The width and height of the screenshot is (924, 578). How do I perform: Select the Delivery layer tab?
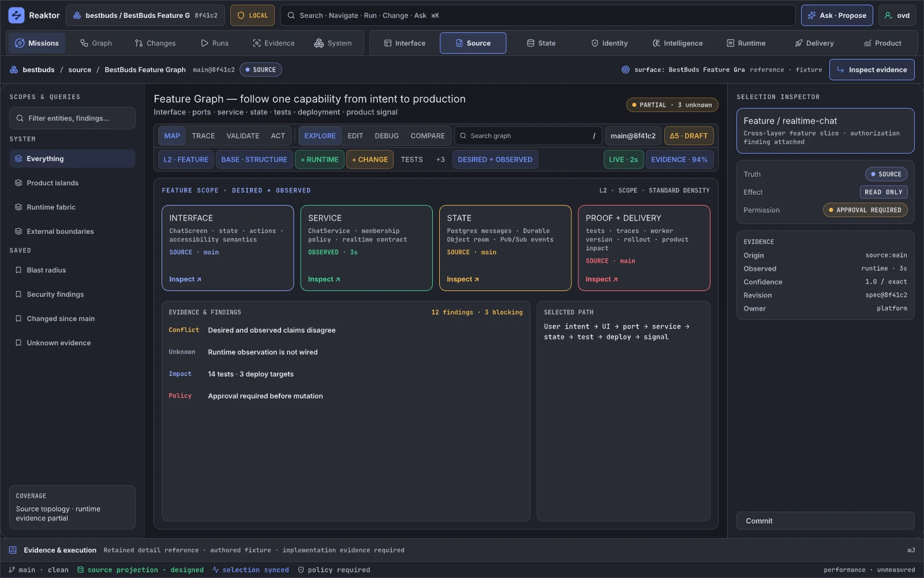[x=814, y=43]
